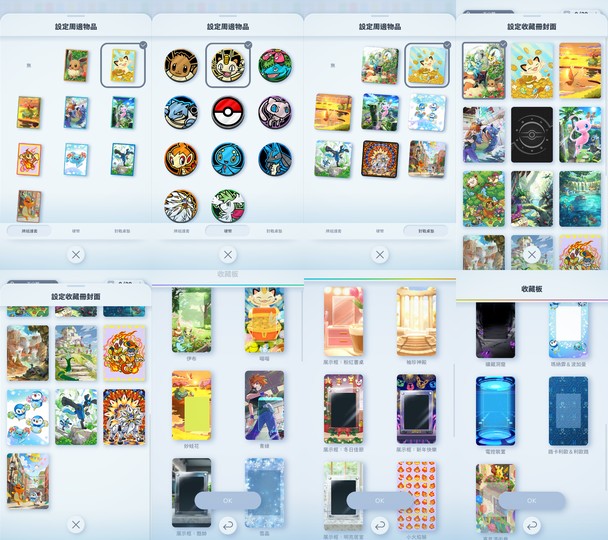This screenshot has width=608, height=540.
Task: Pick the Blastoise card sleeve
Action: click(x=76, y=112)
